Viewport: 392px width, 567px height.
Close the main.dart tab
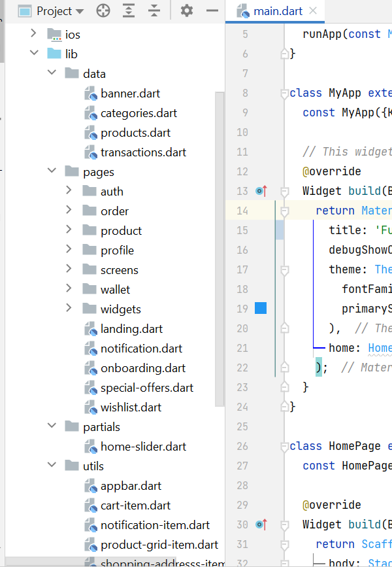pos(314,11)
